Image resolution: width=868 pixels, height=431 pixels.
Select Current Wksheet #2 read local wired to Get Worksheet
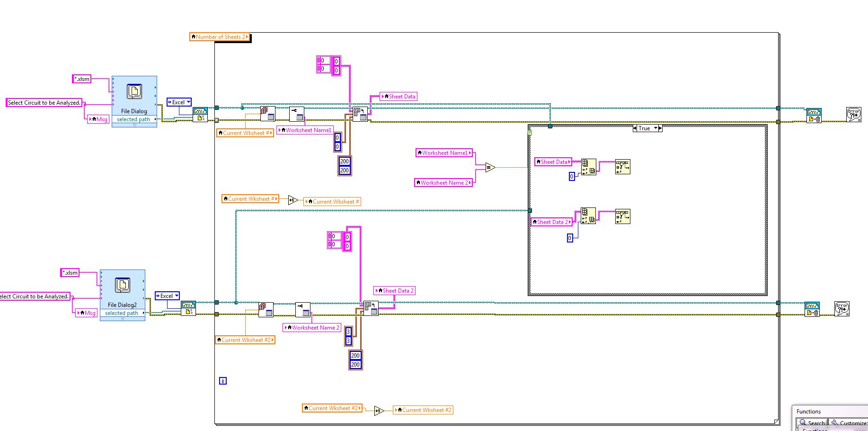tap(245, 340)
